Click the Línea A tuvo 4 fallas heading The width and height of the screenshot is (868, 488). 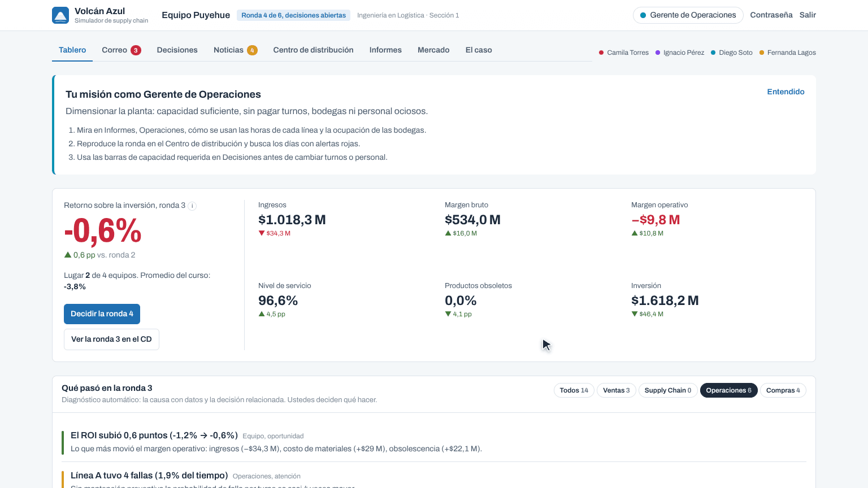tap(149, 476)
